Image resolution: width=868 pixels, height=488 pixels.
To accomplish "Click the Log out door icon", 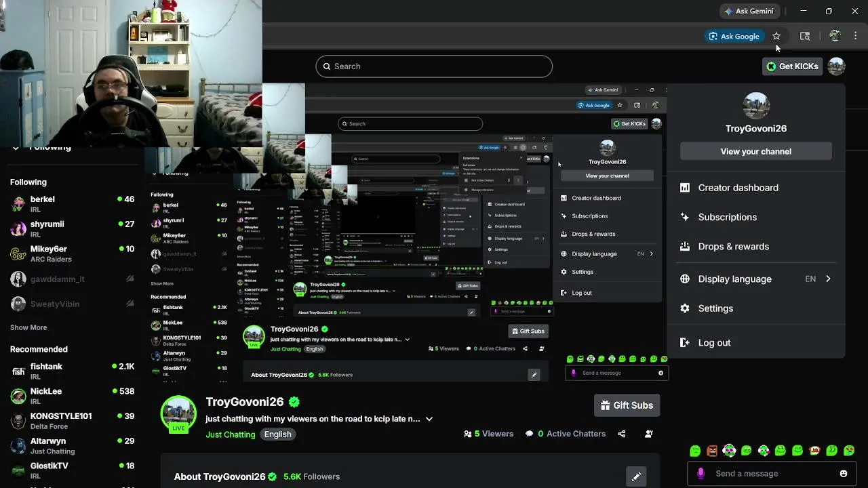I will click(x=685, y=343).
